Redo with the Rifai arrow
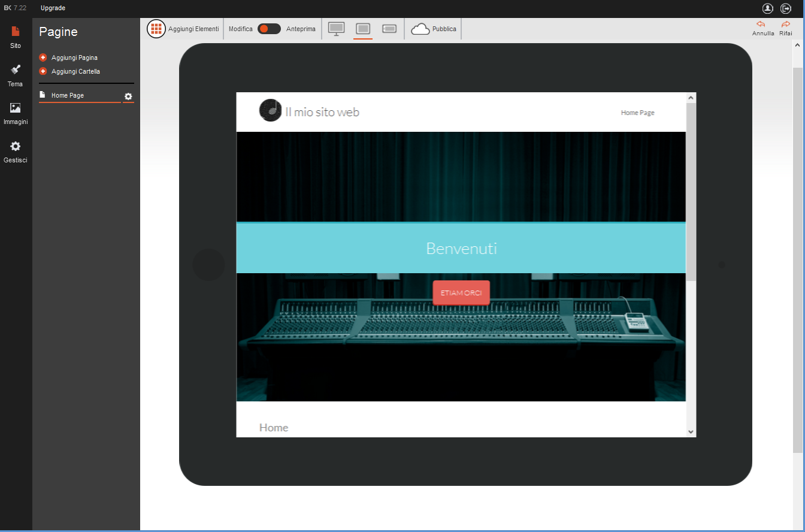The width and height of the screenshot is (805, 532). click(x=786, y=25)
